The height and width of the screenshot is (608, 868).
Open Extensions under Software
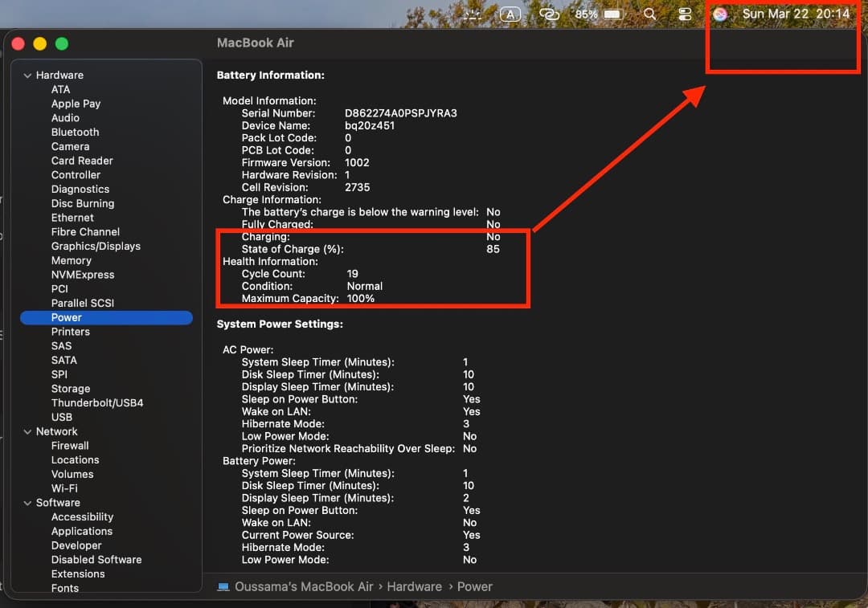click(x=78, y=574)
